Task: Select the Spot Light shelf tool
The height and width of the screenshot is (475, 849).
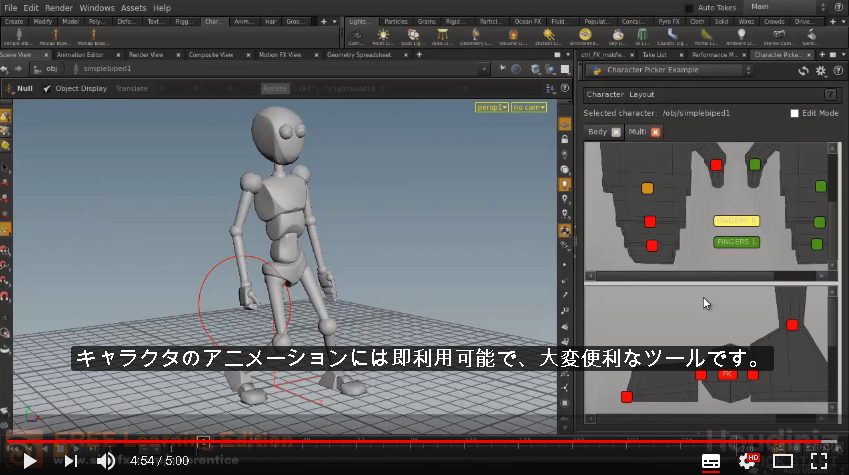Action: (413, 37)
